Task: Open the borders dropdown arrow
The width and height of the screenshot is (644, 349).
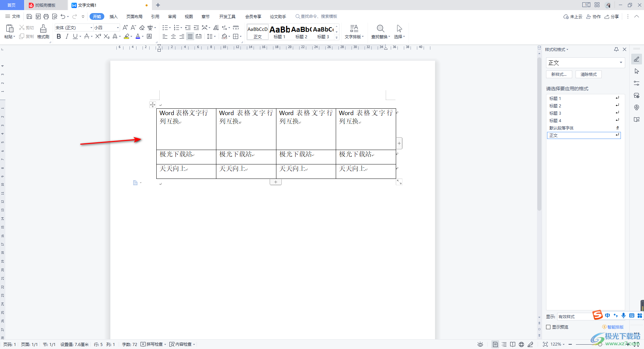Action: point(241,37)
